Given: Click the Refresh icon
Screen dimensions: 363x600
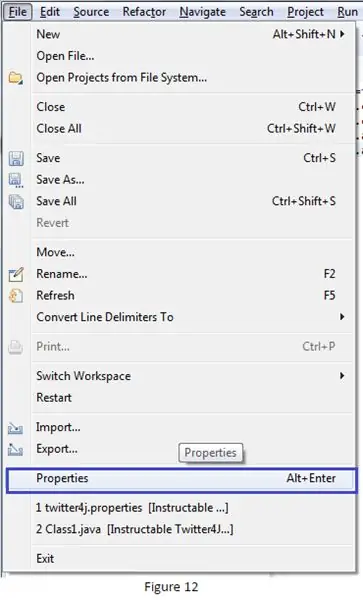Looking at the screenshot, I should (x=16, y=296).
